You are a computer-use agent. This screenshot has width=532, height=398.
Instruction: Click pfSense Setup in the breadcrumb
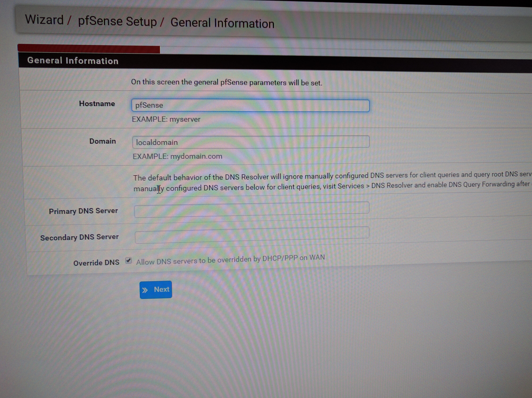(x=117, y=21)
